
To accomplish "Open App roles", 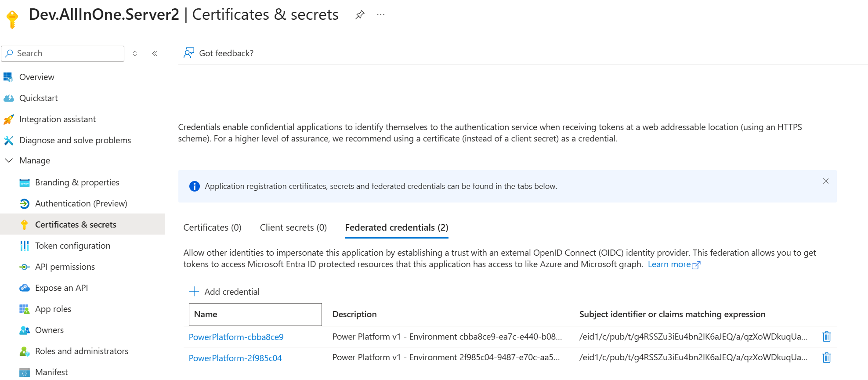I will pyautogui.click(x=53, y=309).
